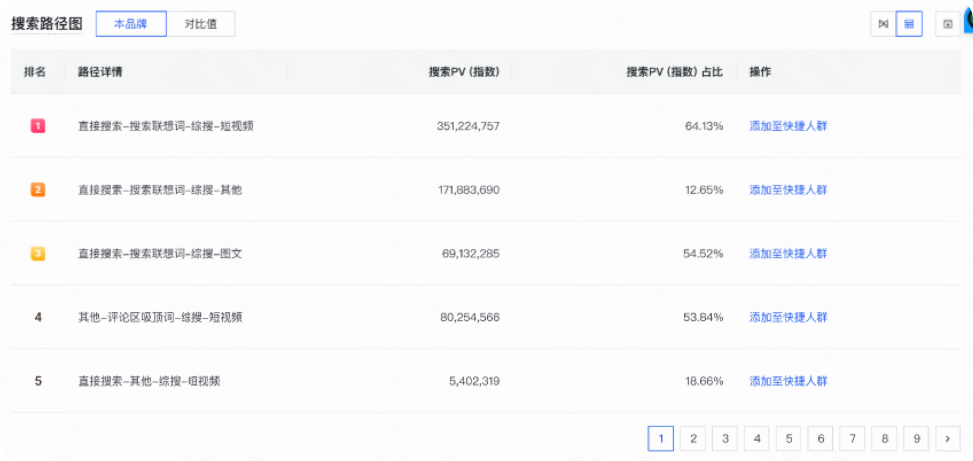Go to page 2
This screenshot has width=973, height=461.
click(x=692, y=438)
